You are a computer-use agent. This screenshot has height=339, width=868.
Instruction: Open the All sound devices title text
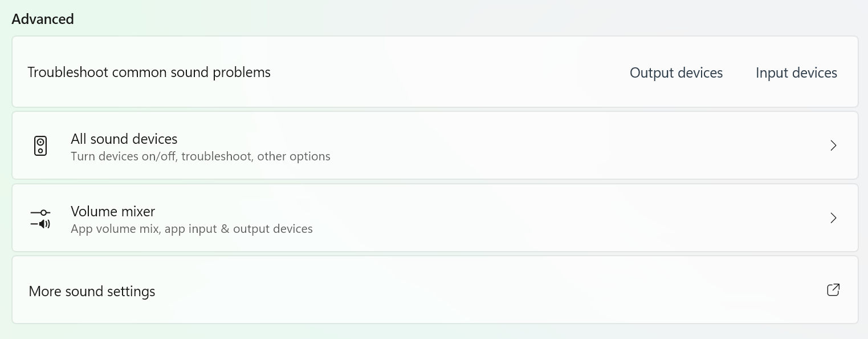[x=124, y=139]
